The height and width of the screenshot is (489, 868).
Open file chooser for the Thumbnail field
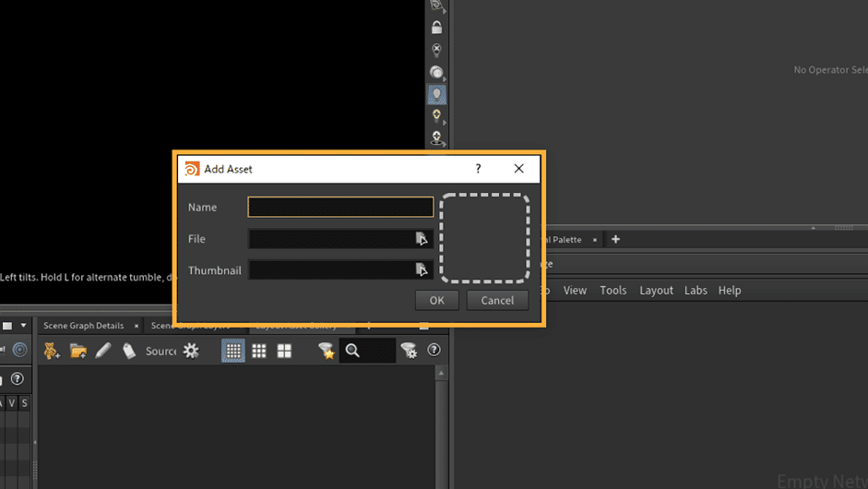tap(422, 269)
